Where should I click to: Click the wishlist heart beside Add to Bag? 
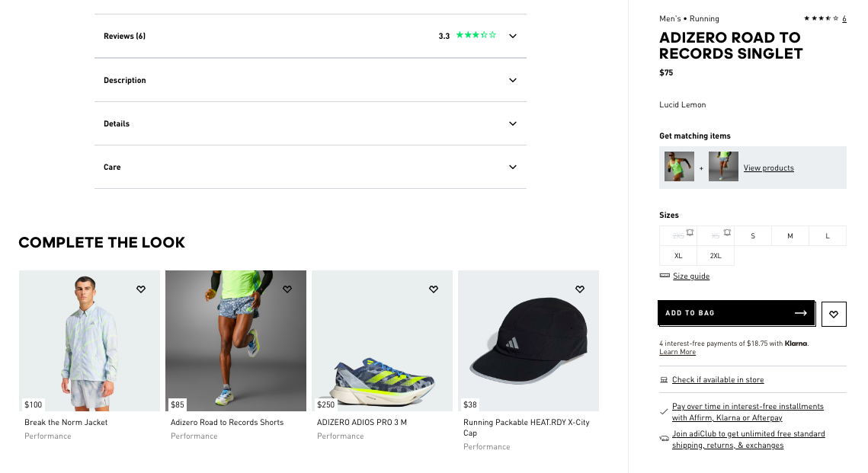tap(834, 315)
